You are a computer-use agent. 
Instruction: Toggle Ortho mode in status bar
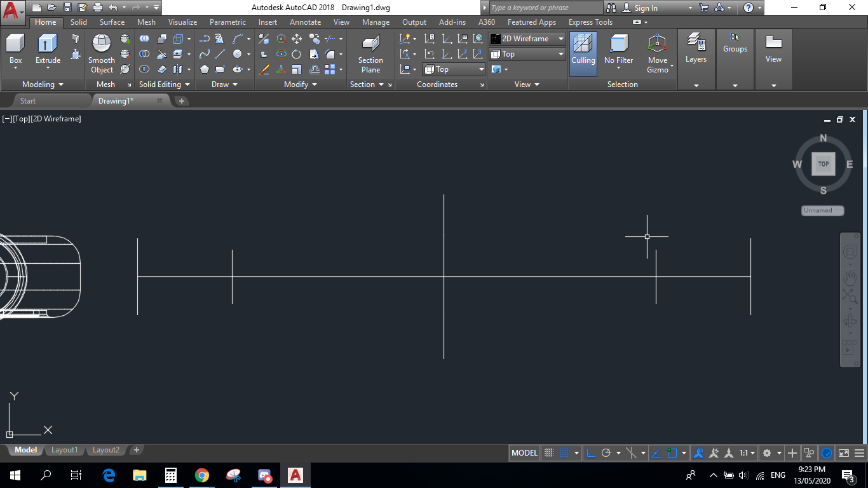(591, 453)
